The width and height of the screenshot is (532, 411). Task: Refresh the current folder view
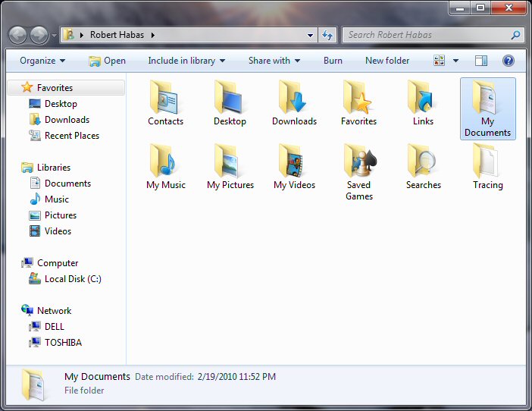[x=327, y=35]
